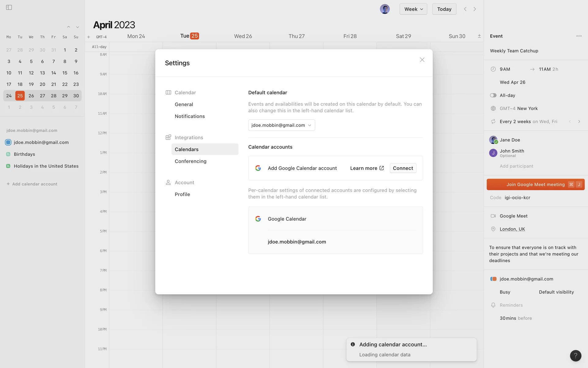Image resolution: width=588 pixels, height=368 pixels.
Task: Toggle Birthdays calendar visibility
Action: [8, 154]
